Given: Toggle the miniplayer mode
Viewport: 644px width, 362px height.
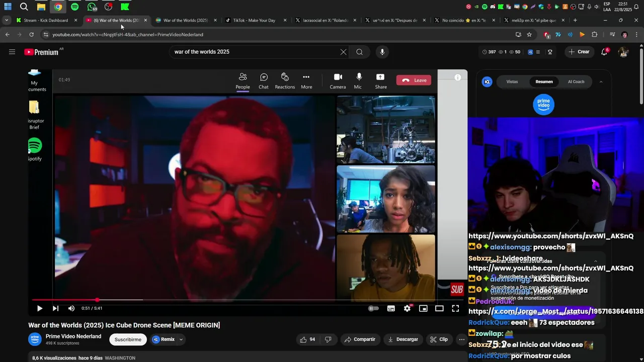Looking at the screenshot, I should click(423, 308).
